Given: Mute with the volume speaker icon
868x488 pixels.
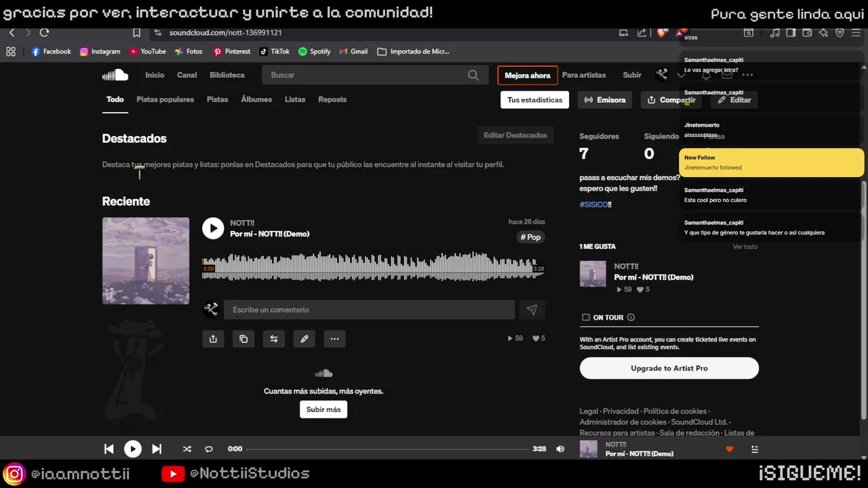Looking at the screenshot, I should (x=560, y=449).
